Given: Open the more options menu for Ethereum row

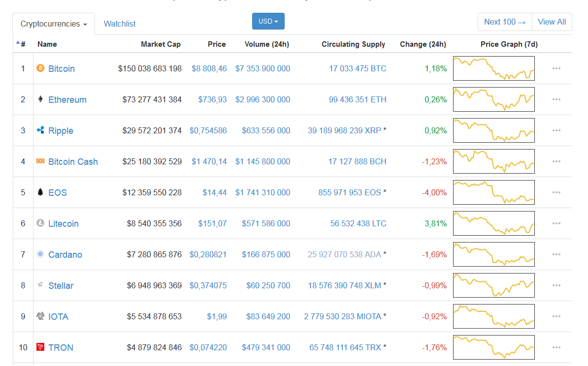Looking at the screenshot, I should pyautogui.click(x=556, y=100).
